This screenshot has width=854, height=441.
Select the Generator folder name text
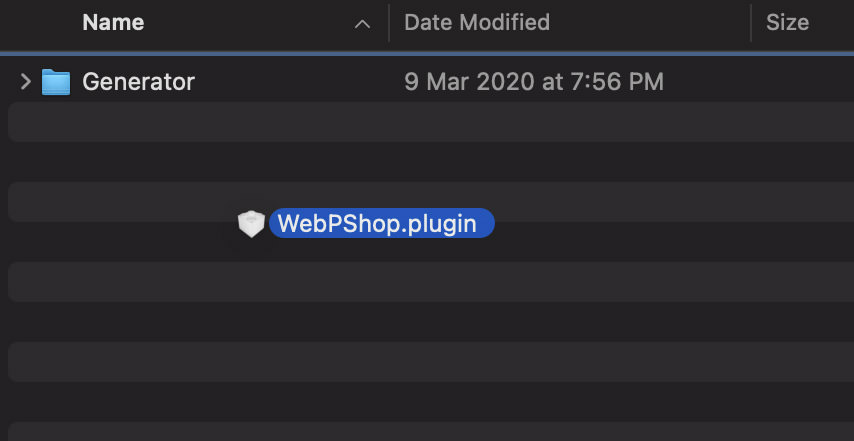point(138,82)
